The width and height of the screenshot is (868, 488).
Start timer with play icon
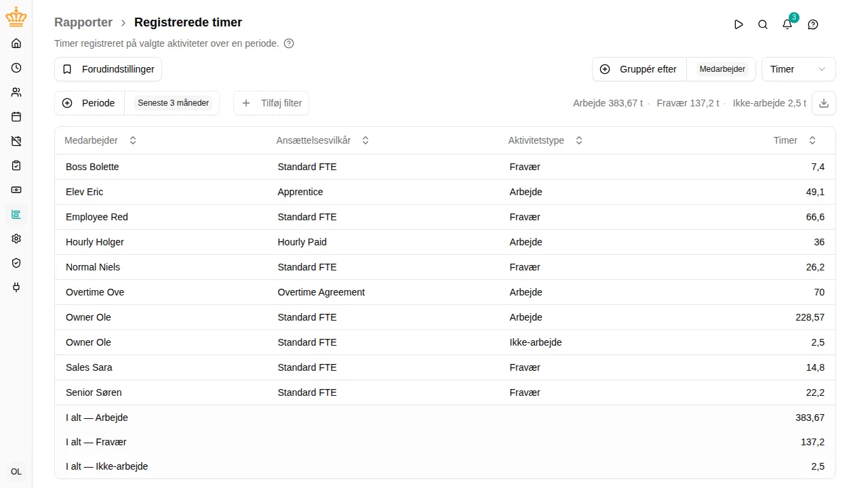738,24
